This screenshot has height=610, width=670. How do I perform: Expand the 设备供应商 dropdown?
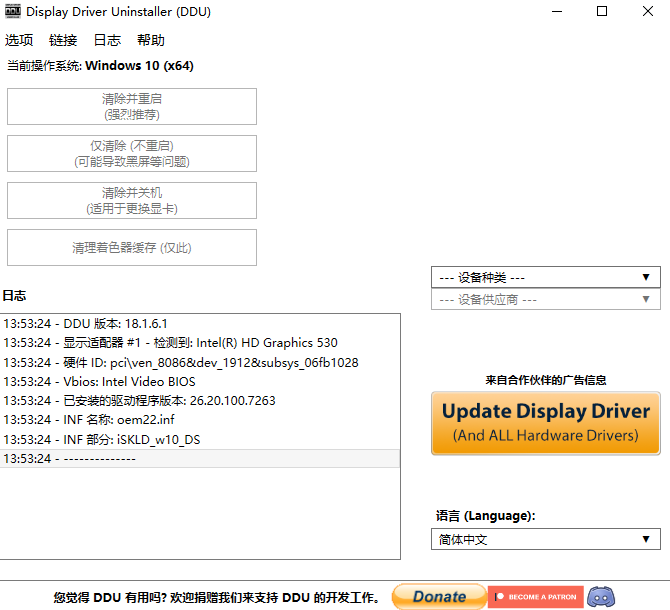coord(546,299)
